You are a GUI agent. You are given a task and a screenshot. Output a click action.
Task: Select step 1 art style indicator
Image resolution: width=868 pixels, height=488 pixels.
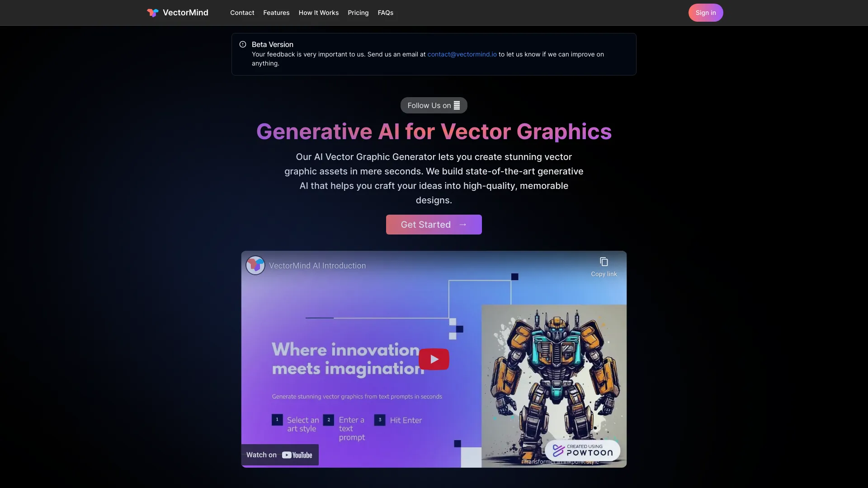tap(278, 420)
